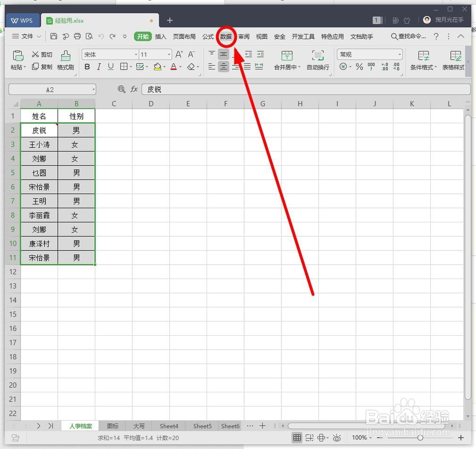
Task: Expand the File (文件) menu arrow
Action: coord(39,37)
